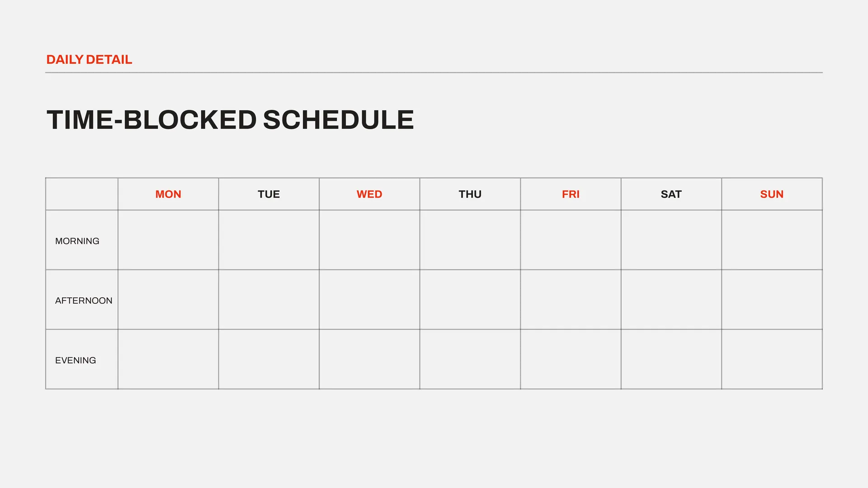Click the MORNING row label
868x488 pixels.
(x=77, y=241)
